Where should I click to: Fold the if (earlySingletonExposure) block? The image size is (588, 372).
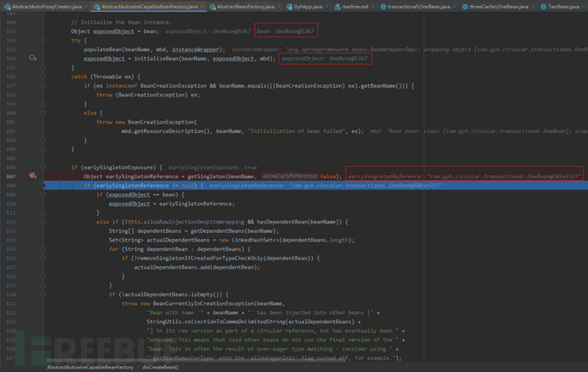(44, 167)
